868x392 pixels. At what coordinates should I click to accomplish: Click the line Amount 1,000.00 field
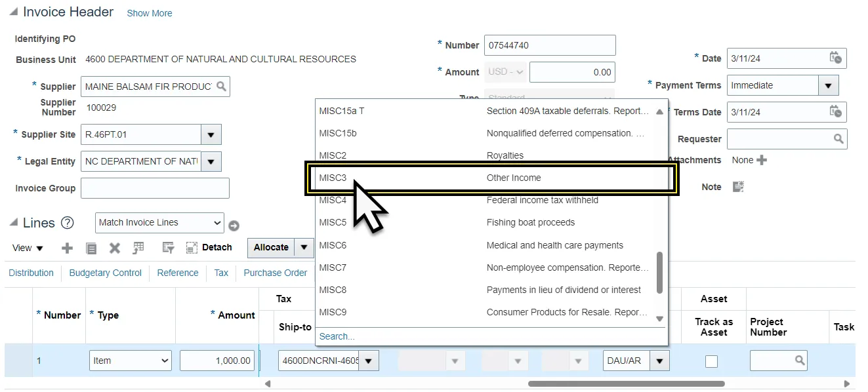tap(217, 361)
